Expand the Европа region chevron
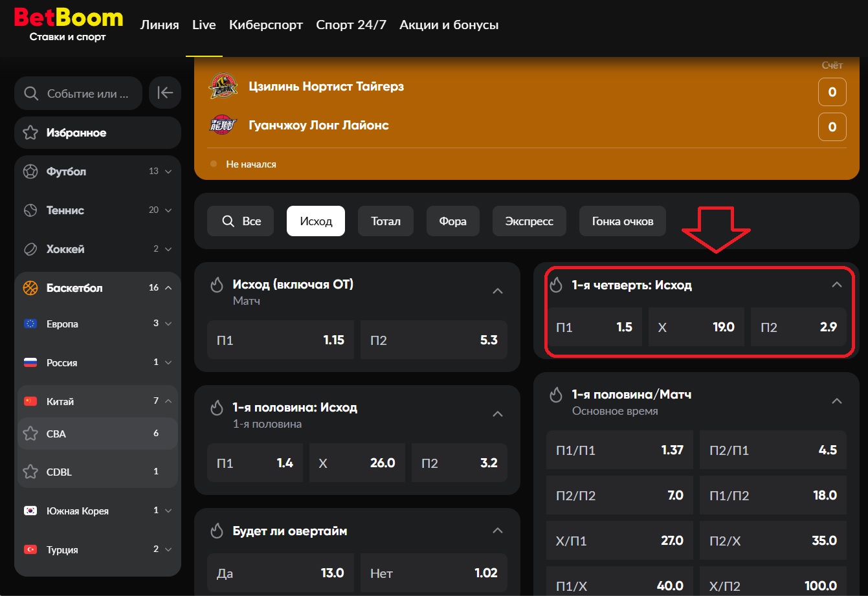 coord(168,324)
